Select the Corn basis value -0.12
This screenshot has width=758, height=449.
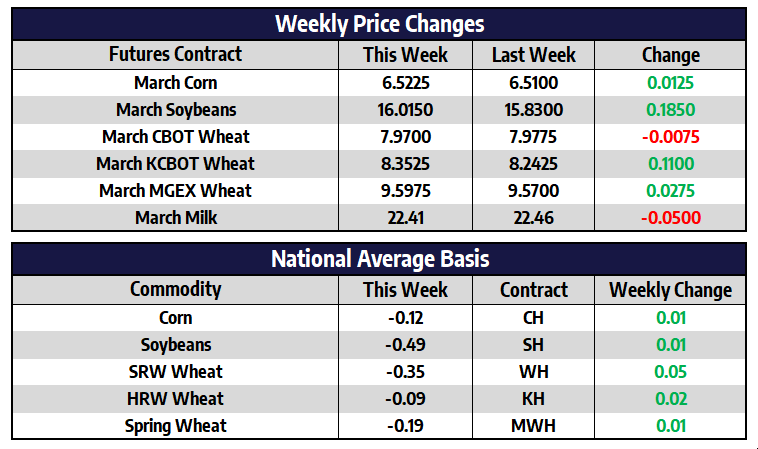coord(405,318)
